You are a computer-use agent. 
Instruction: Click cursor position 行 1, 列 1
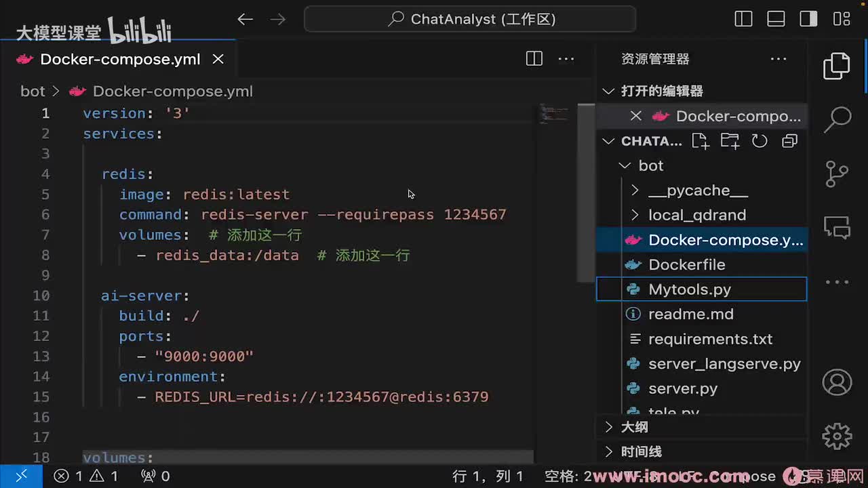tap(488, 476)
